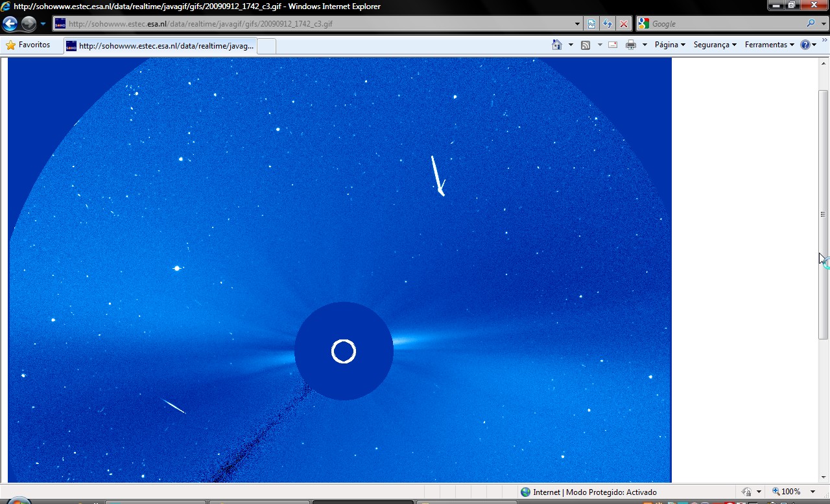Click the search magnifier button
The height and width of the screenshot is (504, 830).
click(x=811, y=23)
